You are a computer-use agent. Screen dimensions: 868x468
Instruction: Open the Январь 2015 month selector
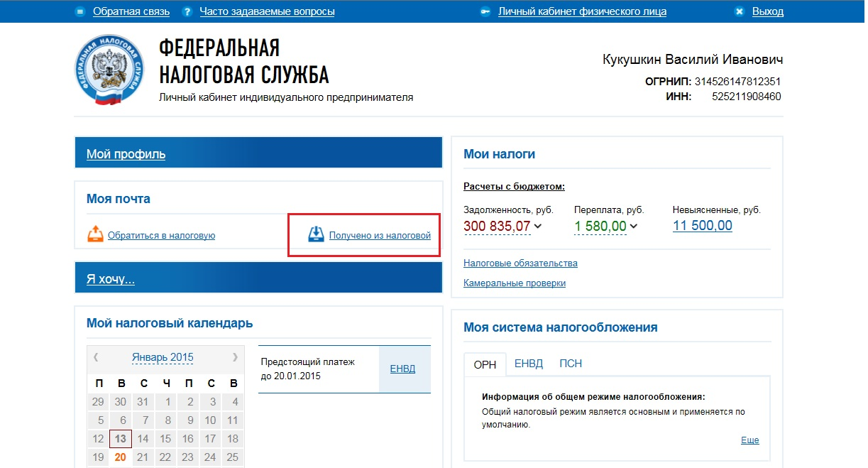click(x=163, y=357)
